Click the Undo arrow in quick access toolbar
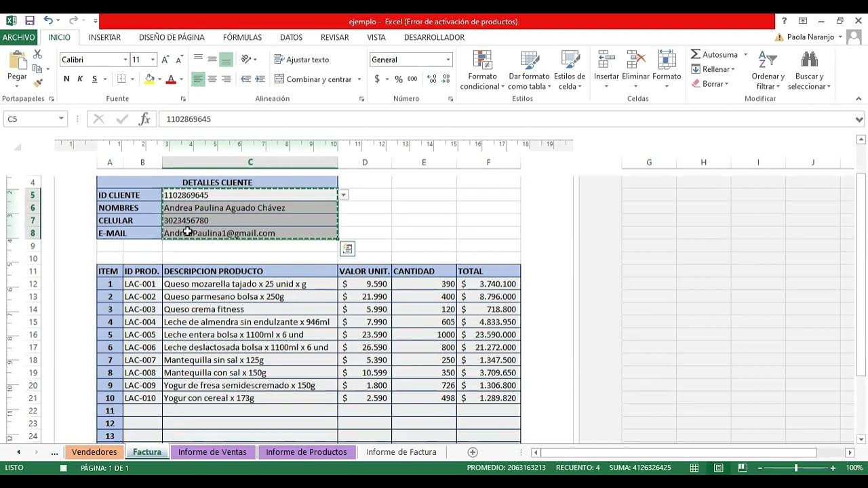The height and width of the screenshot is (488, 868). pyautogui.click(x=47, y=21)
